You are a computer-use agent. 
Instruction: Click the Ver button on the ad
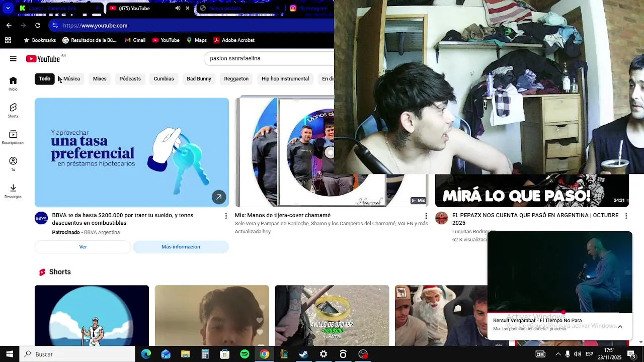83,247
